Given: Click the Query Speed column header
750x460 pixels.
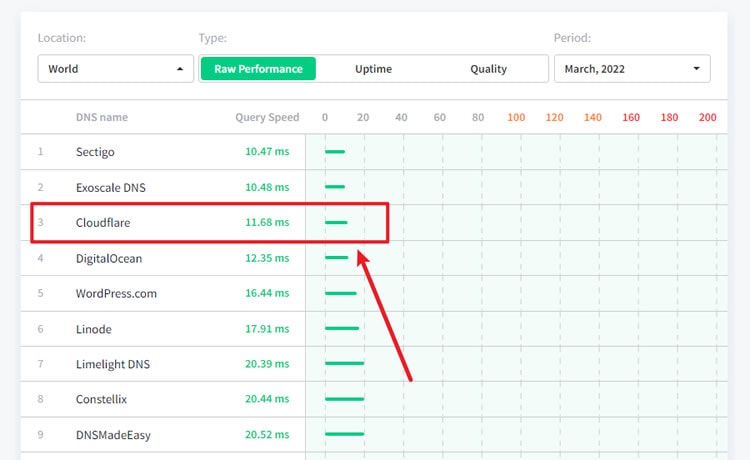Looking at the screenshot, I should pyautogui.click(x=267, y=117).
